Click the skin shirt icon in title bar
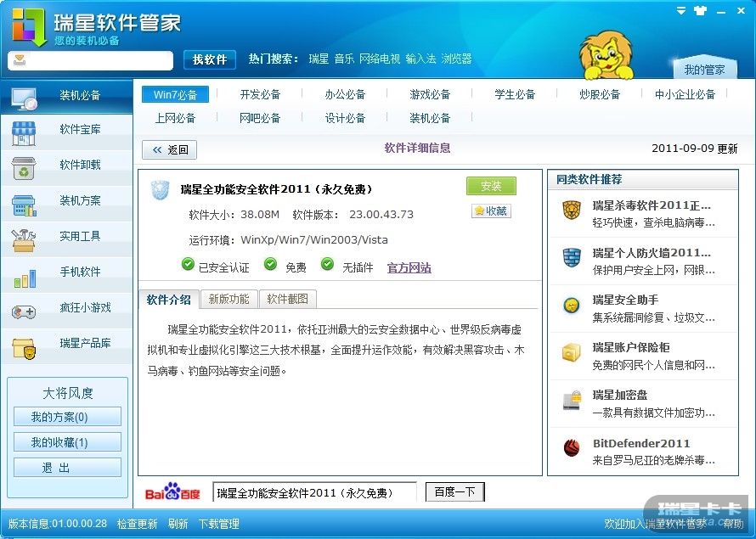Viewport: 756px width, 539px height. pos(700,10)
